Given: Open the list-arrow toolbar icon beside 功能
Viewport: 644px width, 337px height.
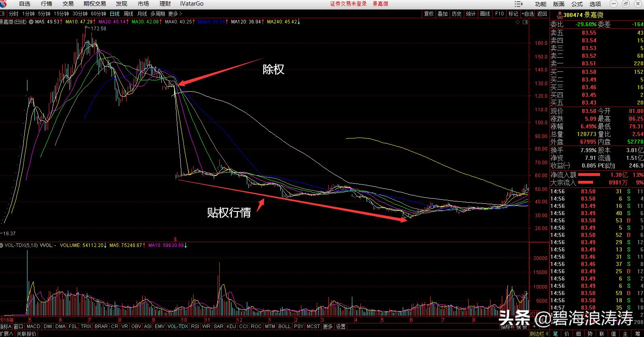Looking at the screenshot, I should tap(519, 4).
